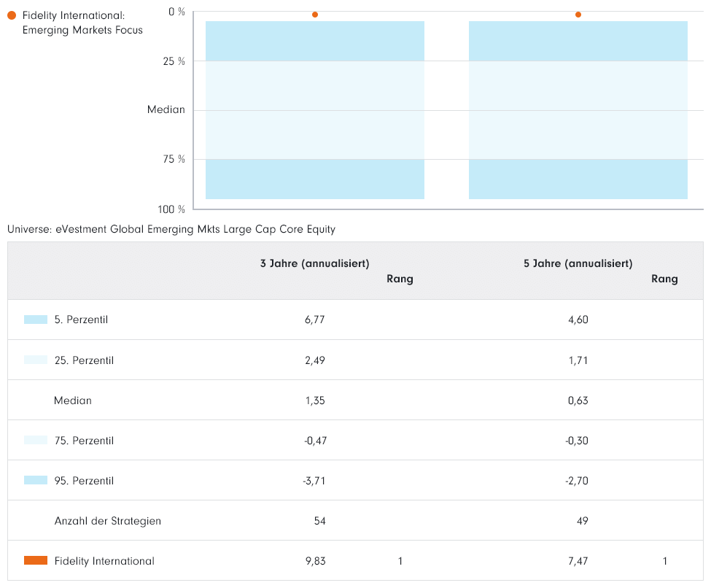The width and height of the screenshot is (711, 588).
Task: Click the 95. Perzentil blue swatch
Action: coord(36,480)
